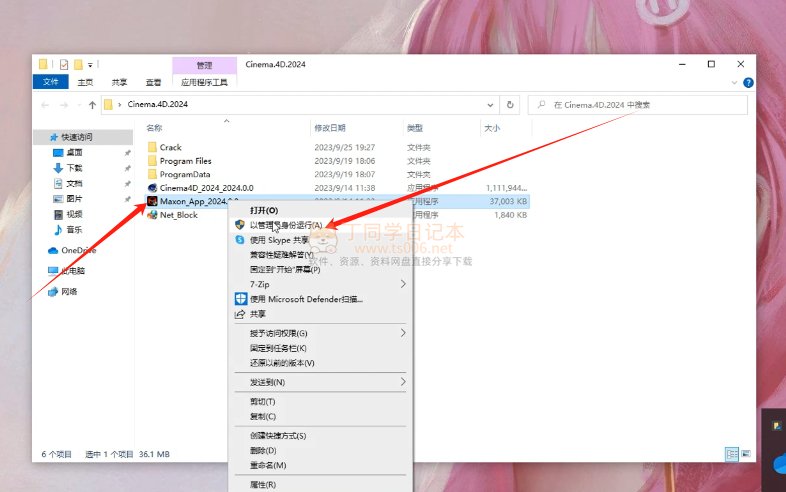Image resolution: width=786 pixels, height=492 pixels.
Task: Open recent locations dropdown beside forward arrow
Action: pos(79,105)
